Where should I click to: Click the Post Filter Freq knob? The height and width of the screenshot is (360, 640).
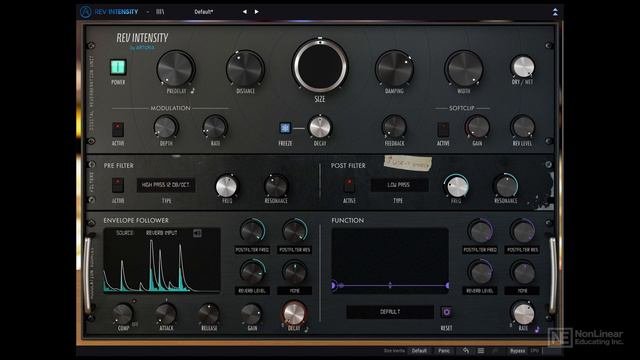[457, 187]
